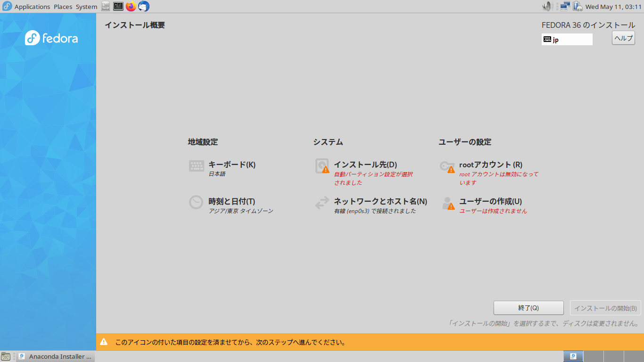Click the keyboard icon in the jp layout box
This screenshot has width=644, height=362.
point(547,40)
